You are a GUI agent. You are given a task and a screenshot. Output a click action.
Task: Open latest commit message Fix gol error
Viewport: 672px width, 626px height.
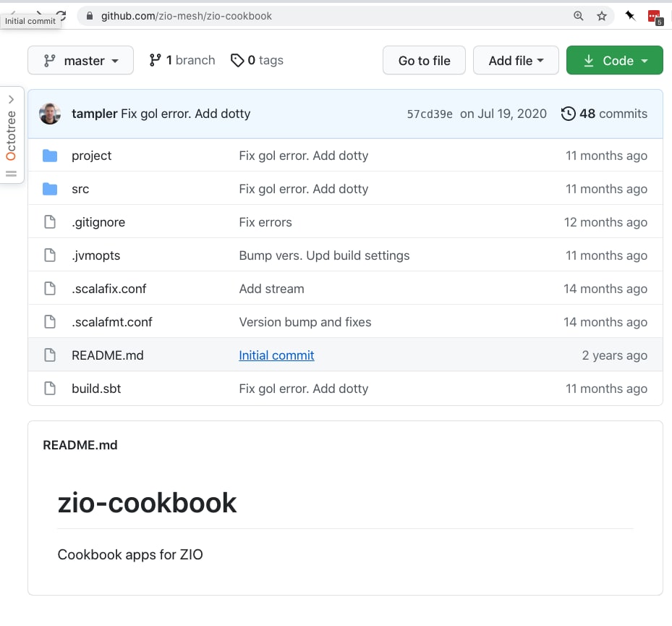click(x=186, y=114)
